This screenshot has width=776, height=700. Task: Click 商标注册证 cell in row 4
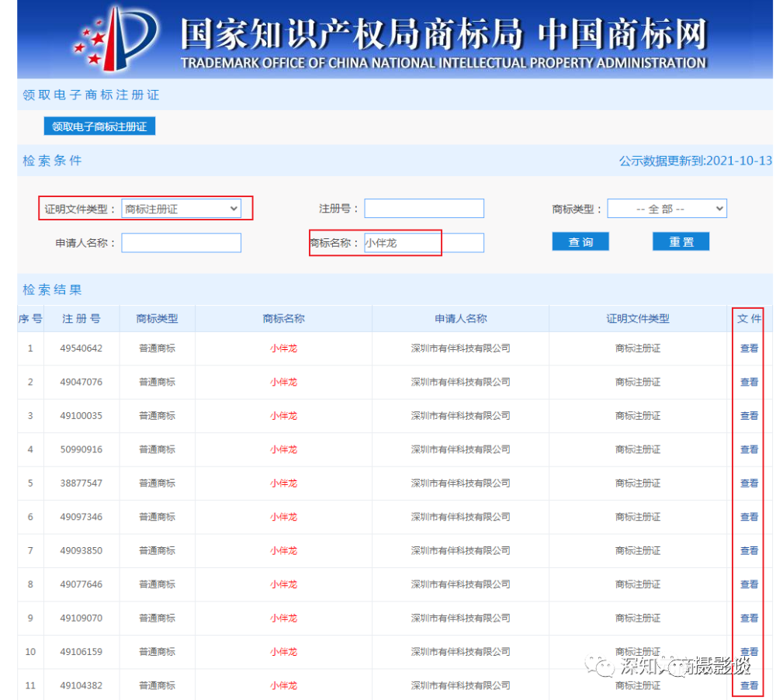point(638,449)
